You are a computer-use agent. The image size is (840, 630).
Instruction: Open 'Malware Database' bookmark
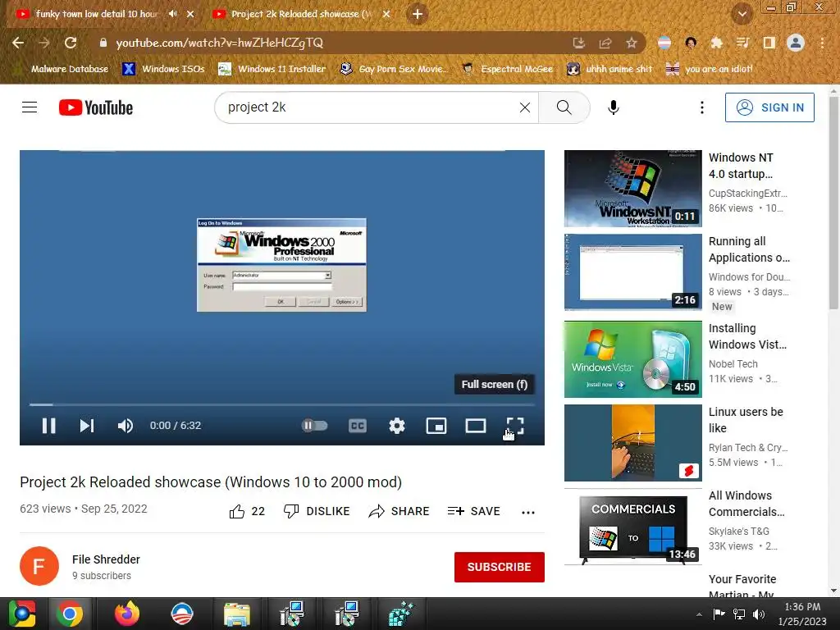[61, 69]
